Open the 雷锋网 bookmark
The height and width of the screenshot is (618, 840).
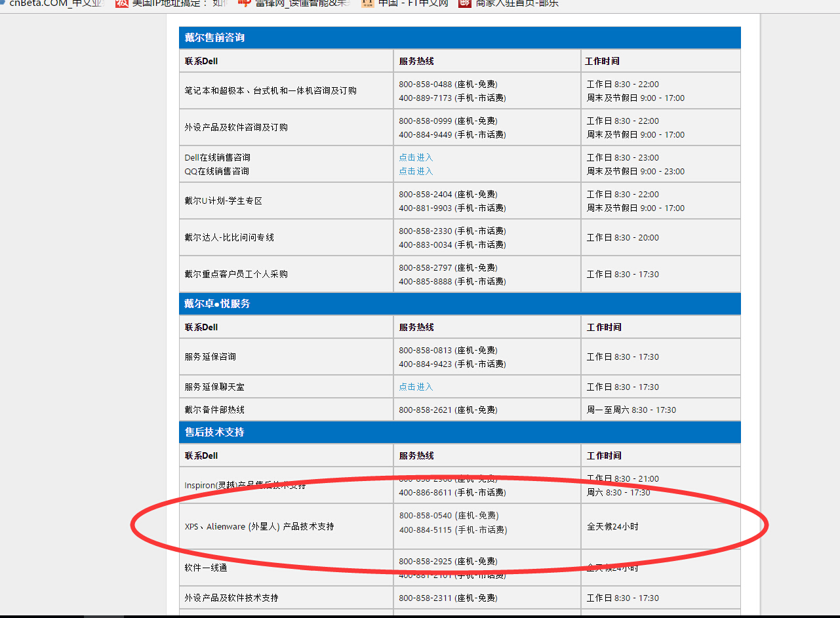294,3
